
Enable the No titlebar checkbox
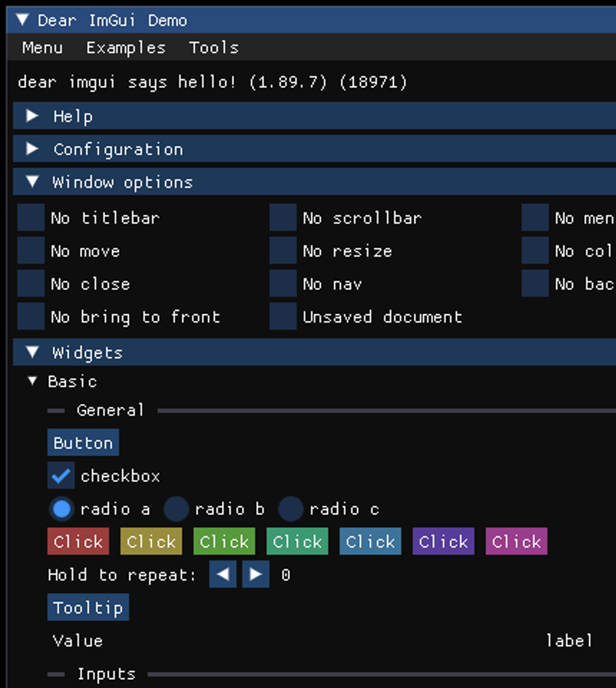click(31, 218)
